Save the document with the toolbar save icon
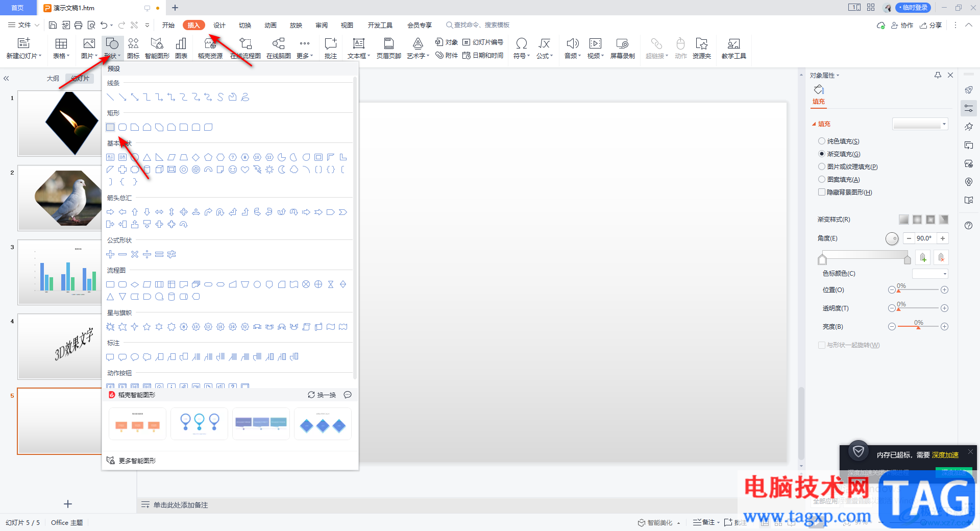The width and height of the screenshot is (980, 531). pos(53,25)
